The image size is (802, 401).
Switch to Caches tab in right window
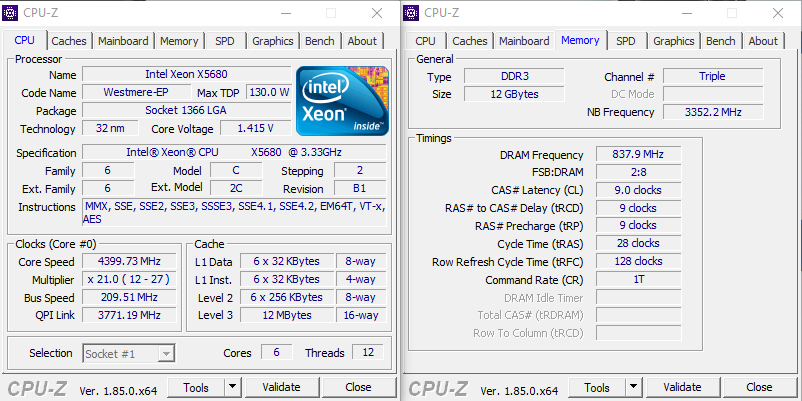(x=469, y=41)
